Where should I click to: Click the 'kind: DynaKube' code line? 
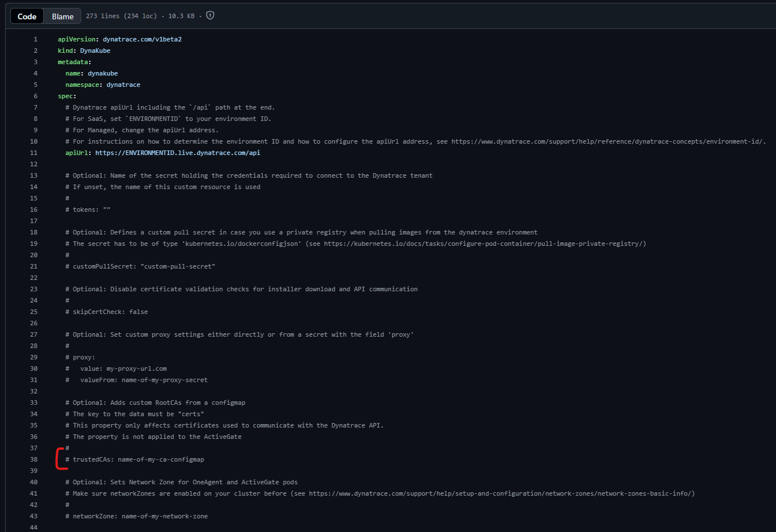click(84, 51)
